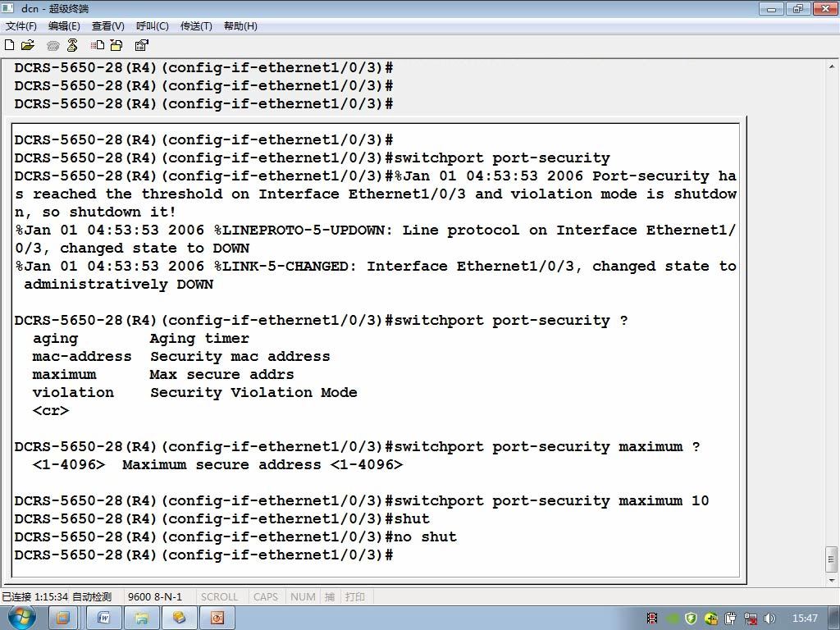Click the film strip tray icon
Screen dimensions: 840x630
tap(652, 619)
